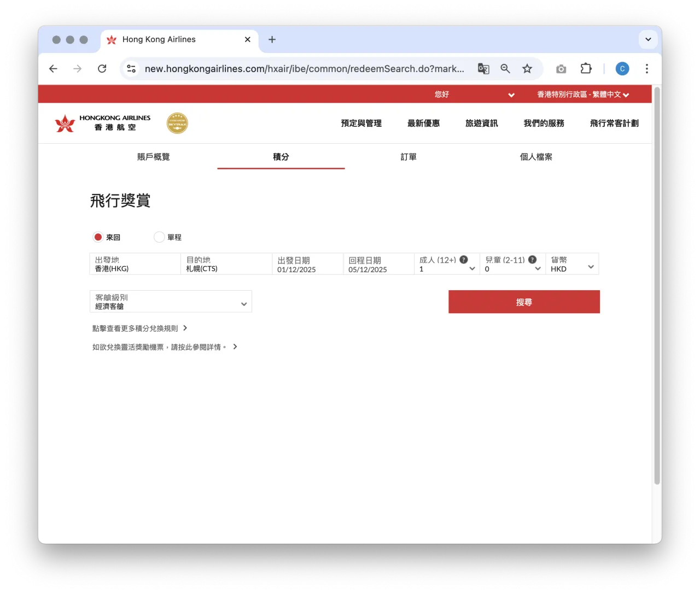Viewport: 700px width, 594px height.
Task: Switch to the 訂單 tab
Action: 409,157
